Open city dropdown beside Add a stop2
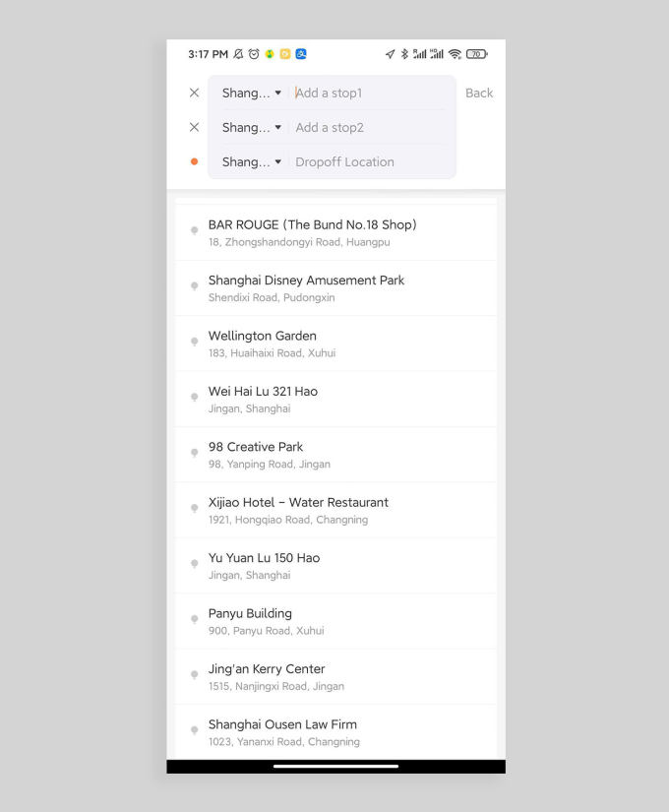 (x=251, y=127)
